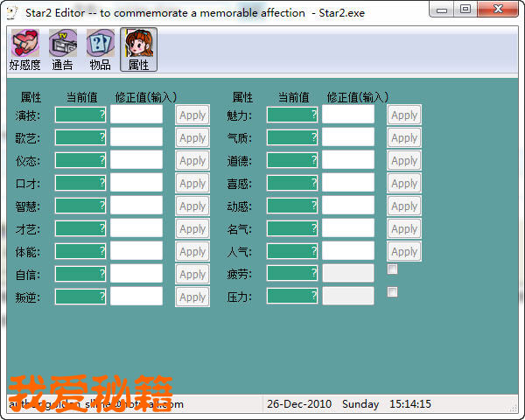Open the 好感度 (affection) toolbar icon

(x=25, y=49)
